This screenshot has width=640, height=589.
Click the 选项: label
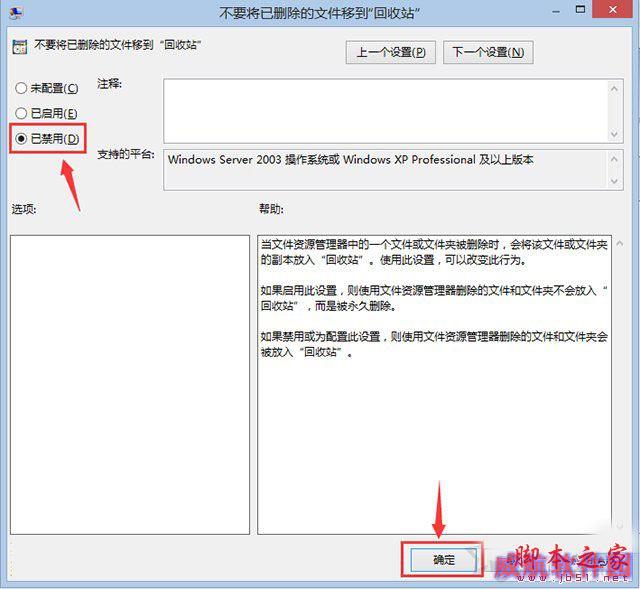pos(24,209)
